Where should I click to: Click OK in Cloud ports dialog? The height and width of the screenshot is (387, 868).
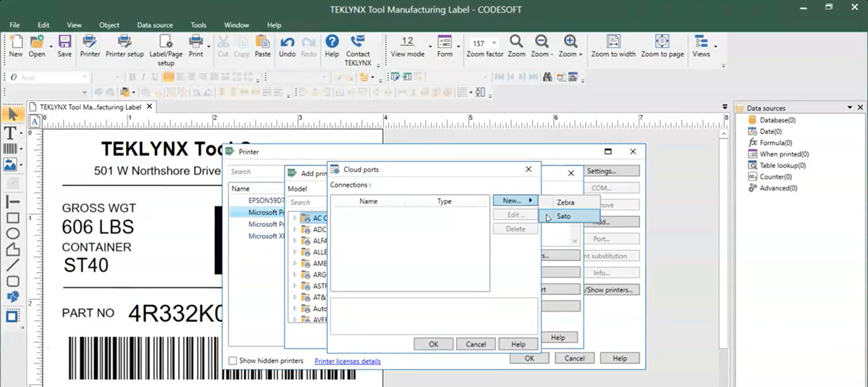coord(434,344)
